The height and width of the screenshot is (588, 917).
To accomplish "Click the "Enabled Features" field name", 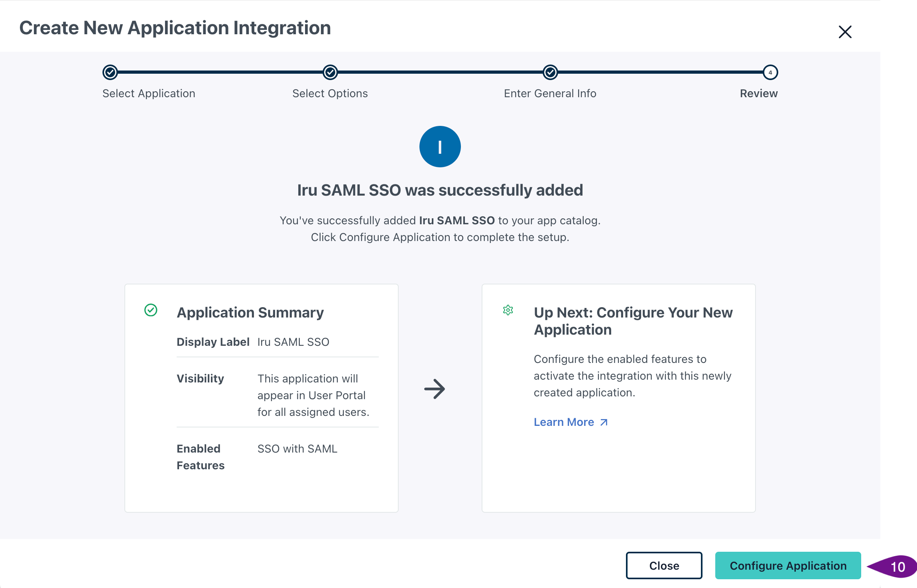I will point(201,457).
